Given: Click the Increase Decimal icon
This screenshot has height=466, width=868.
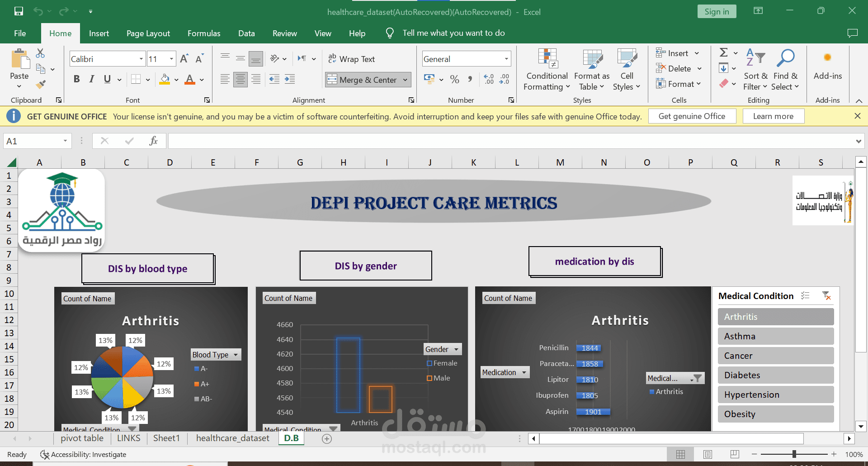Looking at the screenshot, I should coord(489,80).
